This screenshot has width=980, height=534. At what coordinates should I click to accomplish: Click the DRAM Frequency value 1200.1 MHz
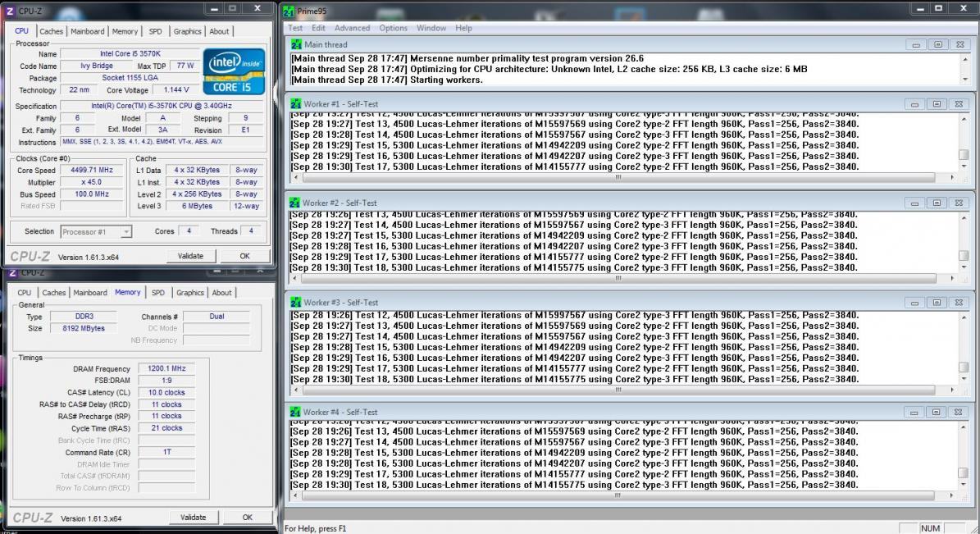166,369
